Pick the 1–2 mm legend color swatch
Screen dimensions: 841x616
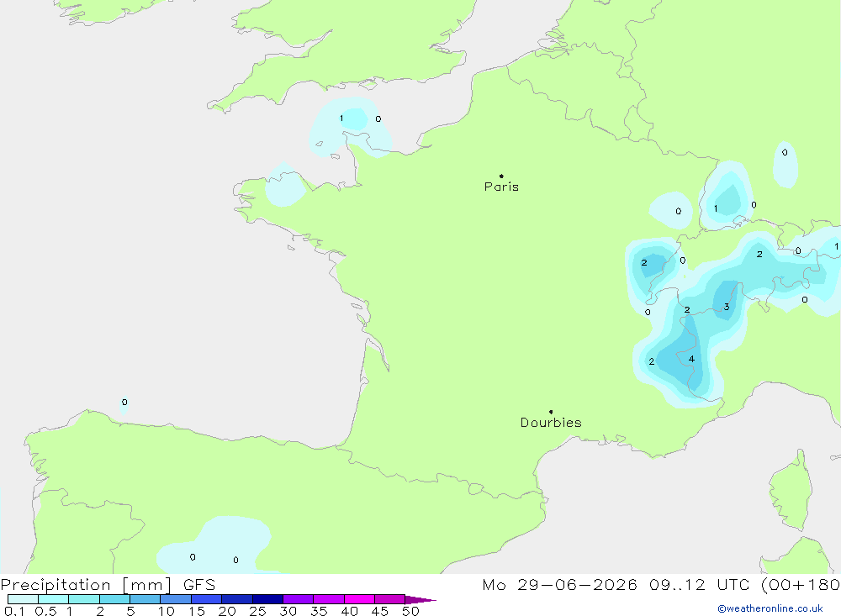[x=84, y=599]
